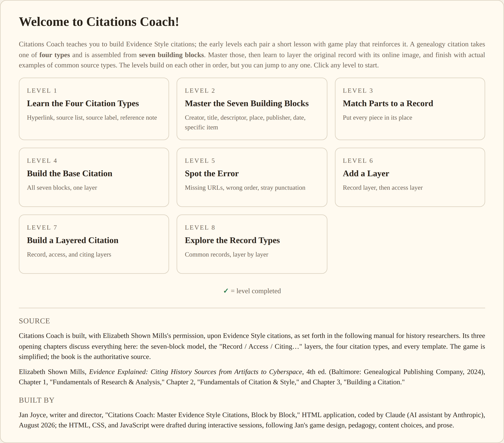The image size is (504, 443).
Task: Click the '= level completed' legend text
Action: pos(256,291)
